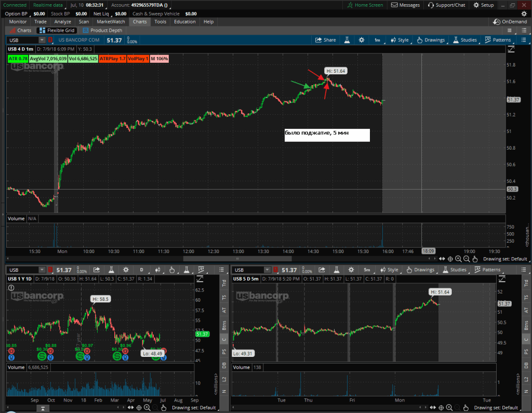The image size is (532, 413).
Task: Click the Hi: 51.64 price bubble on main chart
Action: (335, 71)
